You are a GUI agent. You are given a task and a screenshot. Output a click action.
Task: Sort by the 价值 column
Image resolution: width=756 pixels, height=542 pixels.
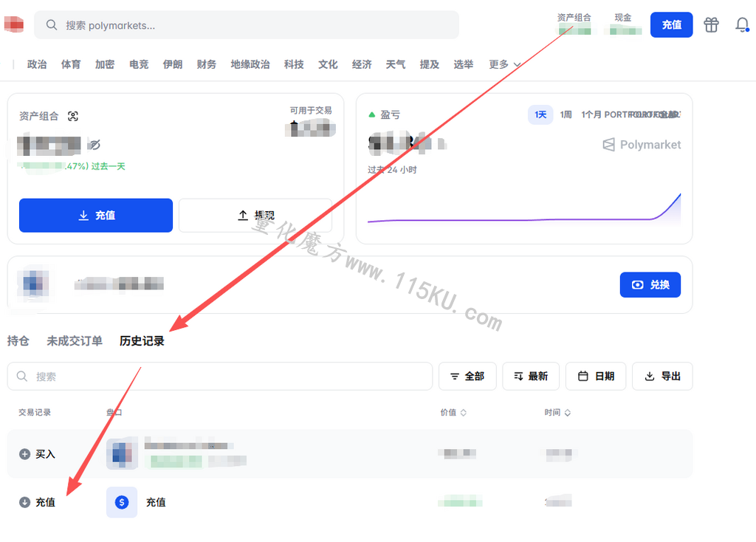[x=453, y=413]
